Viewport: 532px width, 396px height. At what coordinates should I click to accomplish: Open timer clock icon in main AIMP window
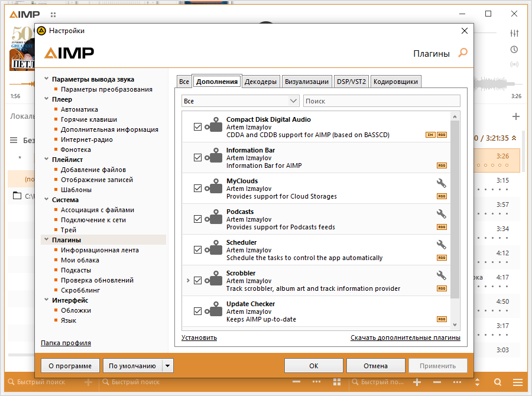click(514, 50)
